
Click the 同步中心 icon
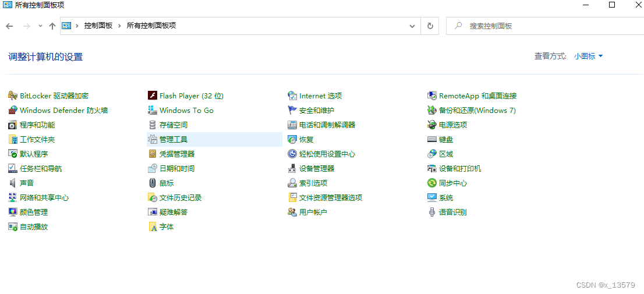[x=431, y=183]
